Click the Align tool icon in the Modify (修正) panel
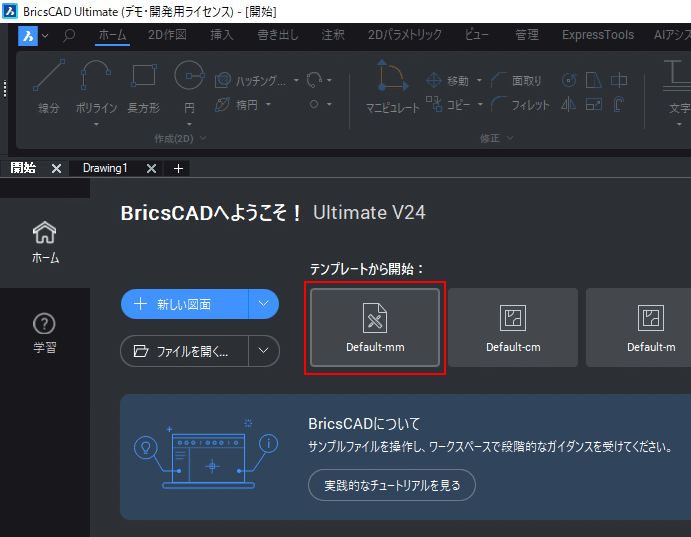The image size is (691, 537). tap(619, 80)
